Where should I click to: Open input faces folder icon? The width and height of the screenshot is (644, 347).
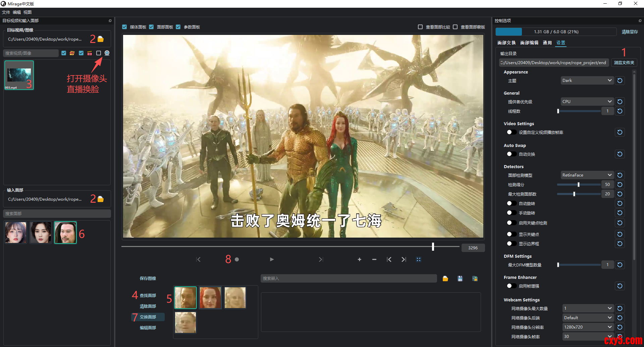[101, 199]
